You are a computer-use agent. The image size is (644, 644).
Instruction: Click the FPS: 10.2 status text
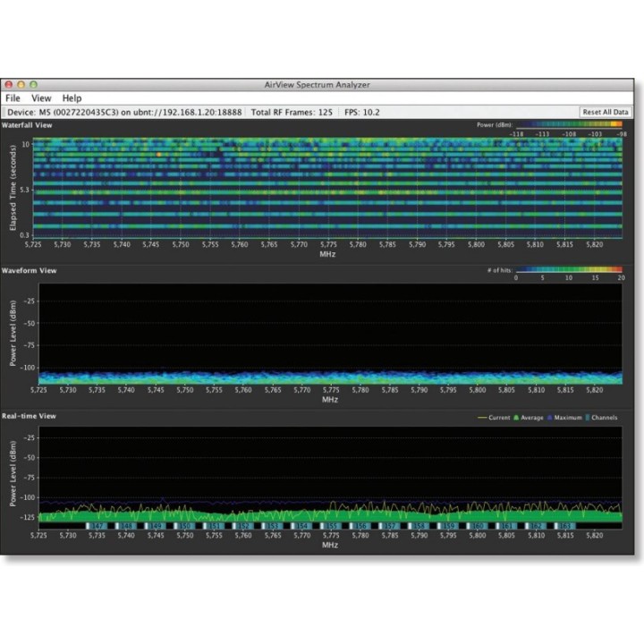coord(362,112)
